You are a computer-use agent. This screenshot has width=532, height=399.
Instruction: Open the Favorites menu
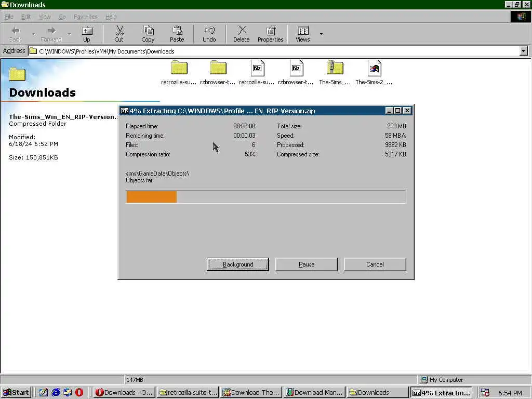tap(86, 17)
